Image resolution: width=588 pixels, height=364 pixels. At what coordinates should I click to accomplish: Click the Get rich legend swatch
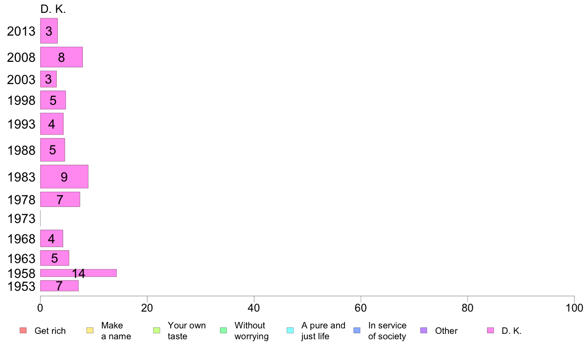pyautogui.click(x=23, y=330)
